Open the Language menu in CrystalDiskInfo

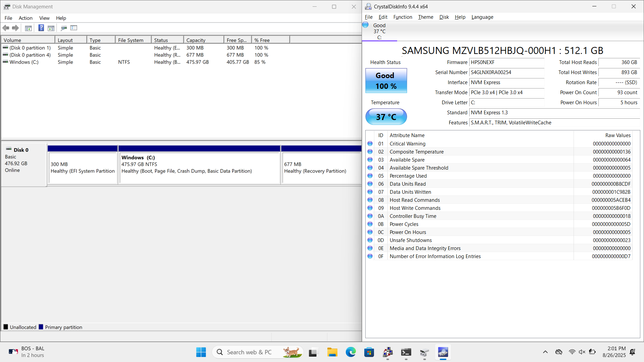click(x=482, y=17)
